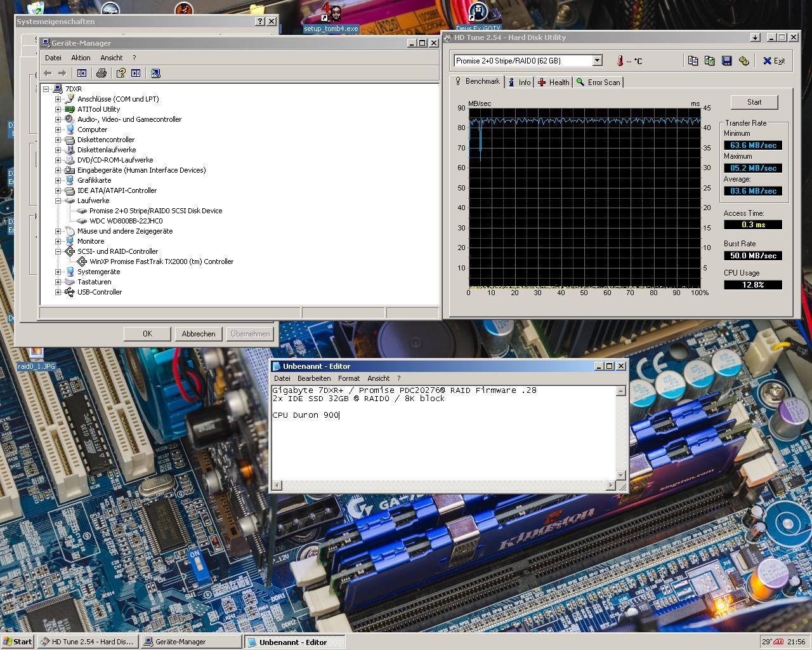
Task: Scan for hardware changes icon in Geräte-Manager
Action: coord(155,73)
